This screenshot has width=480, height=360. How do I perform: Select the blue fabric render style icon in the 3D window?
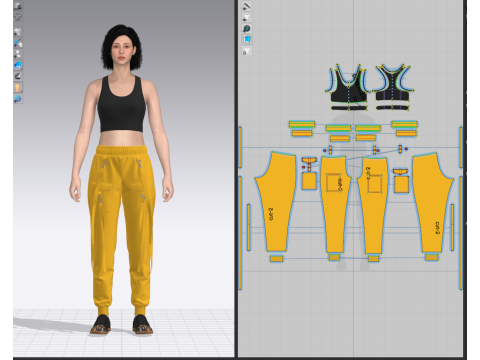(18, 65)
